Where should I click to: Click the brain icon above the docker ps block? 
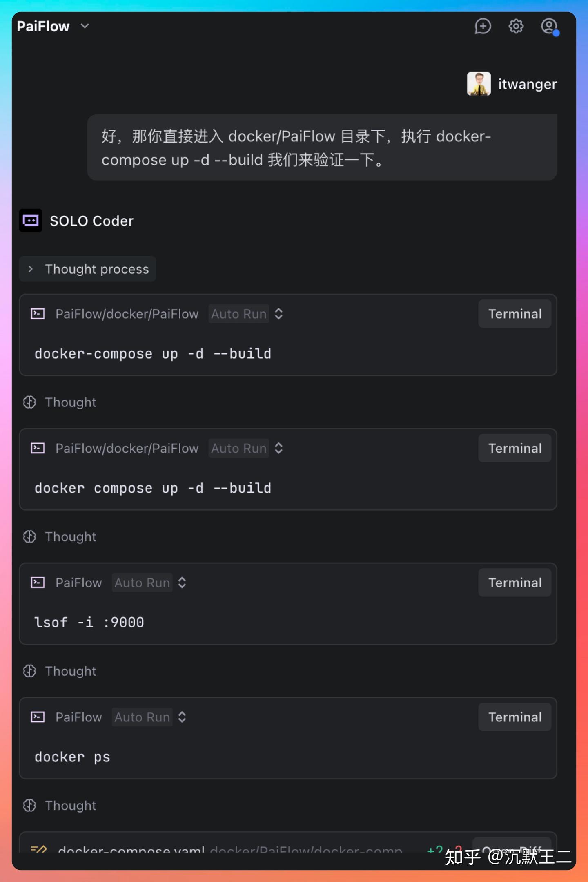29,671
